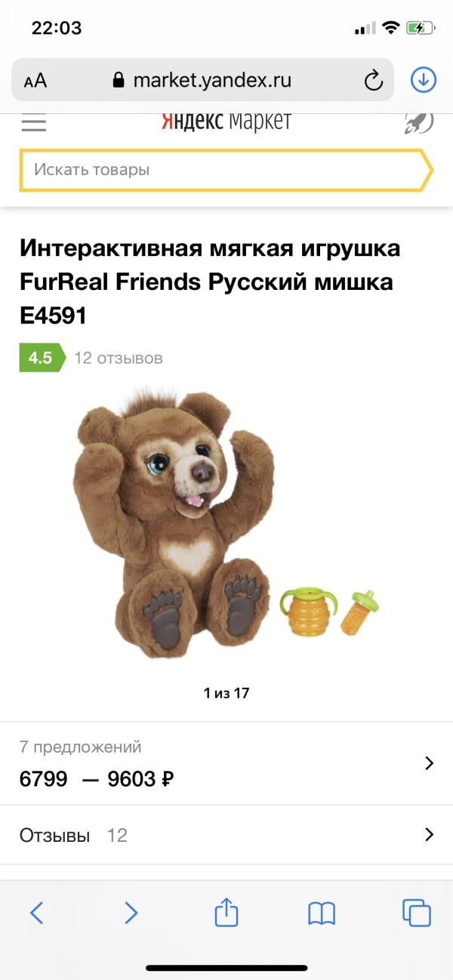Tap the battery indicator in the status bar

420,29
